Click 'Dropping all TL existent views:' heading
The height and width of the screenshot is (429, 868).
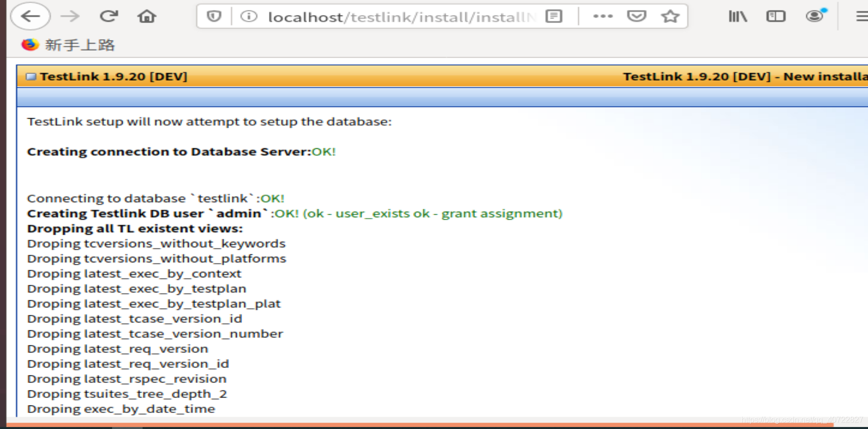tap(135, 229)
